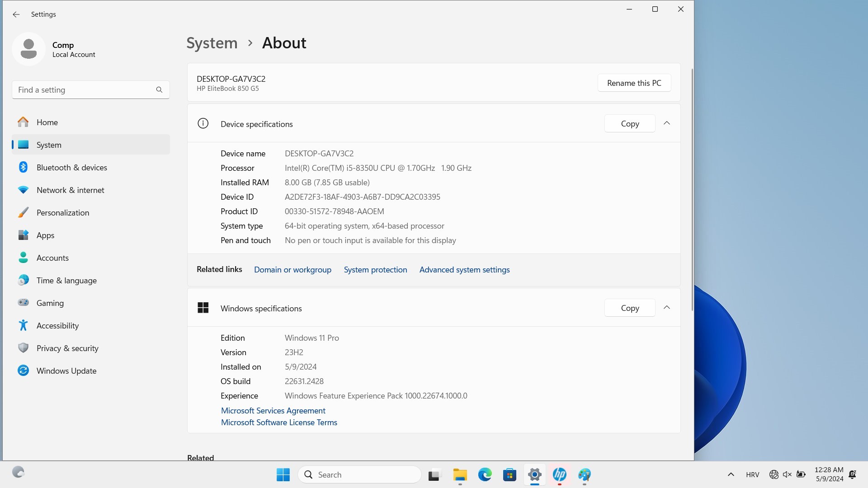Image resolution: width=868 pixels, height=488 pixels.
Task: Collapse the Windows specifications section
Action: click(666, 308)
